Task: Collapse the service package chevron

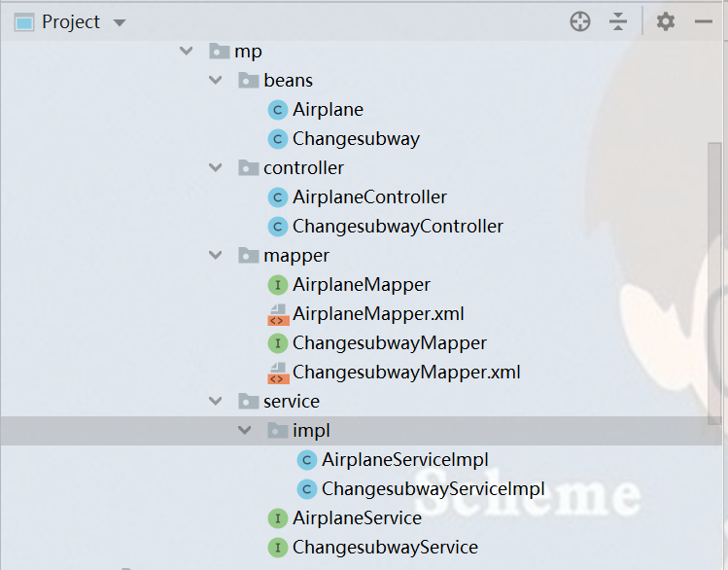Action: 216,401
